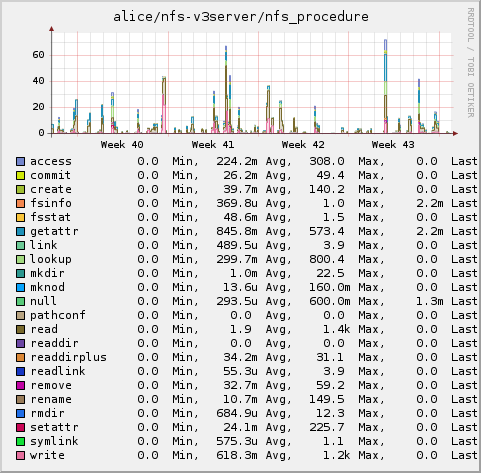Click the readdirplus legend color swatch
Viewport: 481px width, 473px height.
20,358
